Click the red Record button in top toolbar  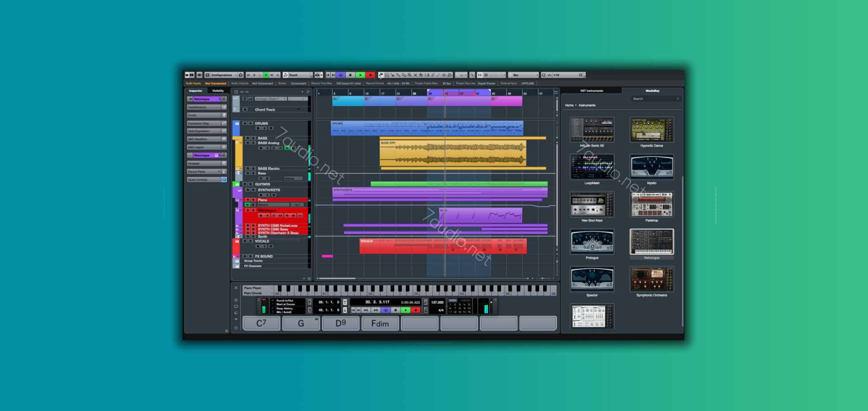pyautogui.click(x=370, y=75)
